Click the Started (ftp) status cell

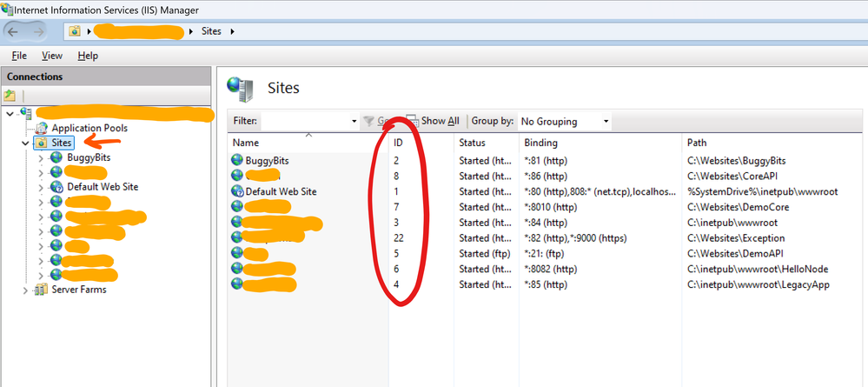[x=482, y=254]
